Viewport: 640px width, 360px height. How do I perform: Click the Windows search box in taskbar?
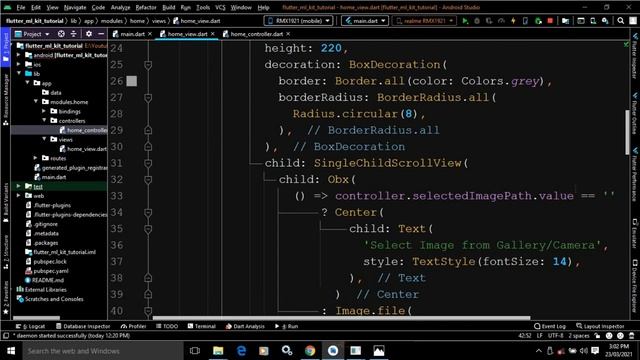102,351
